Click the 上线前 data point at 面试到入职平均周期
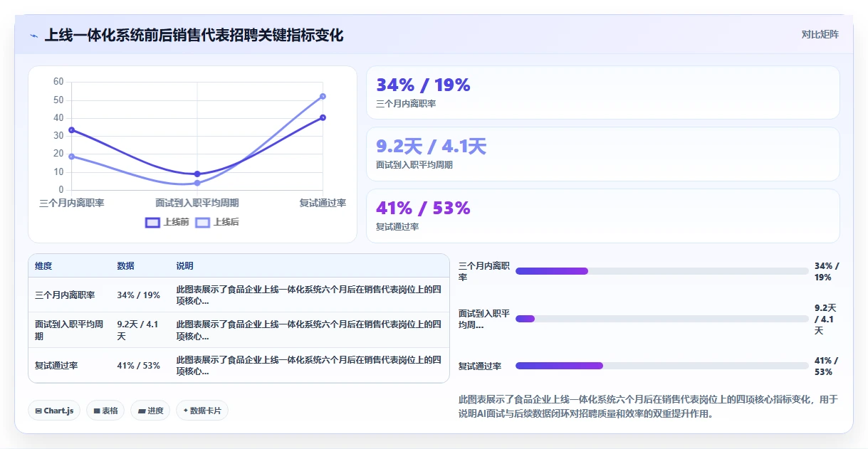Screen dimensions: 868x449 [197, 174]
